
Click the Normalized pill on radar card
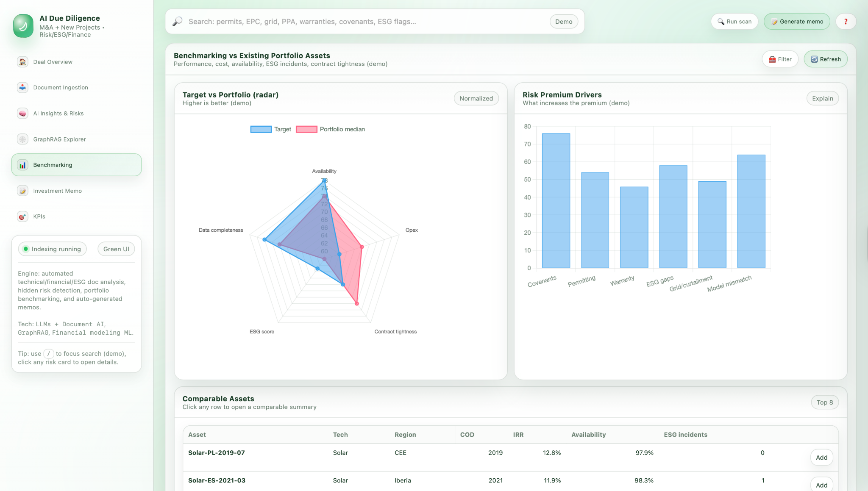(476, 99)
